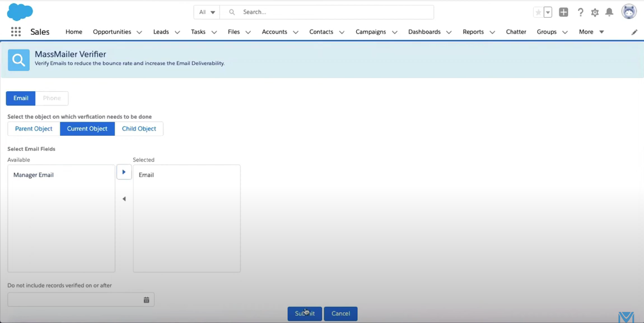Go to the Home tab
644x323 pixels.
[74, 32]
